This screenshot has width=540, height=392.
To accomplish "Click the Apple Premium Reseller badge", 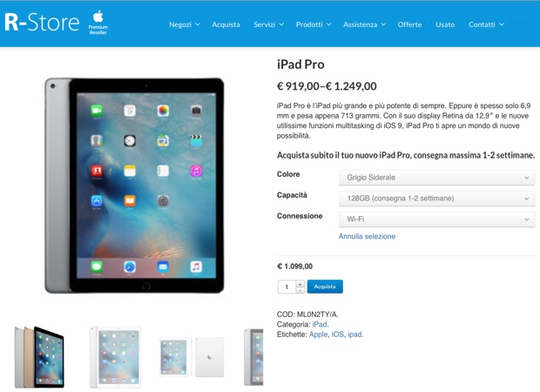I will click(x=98, y=23).
